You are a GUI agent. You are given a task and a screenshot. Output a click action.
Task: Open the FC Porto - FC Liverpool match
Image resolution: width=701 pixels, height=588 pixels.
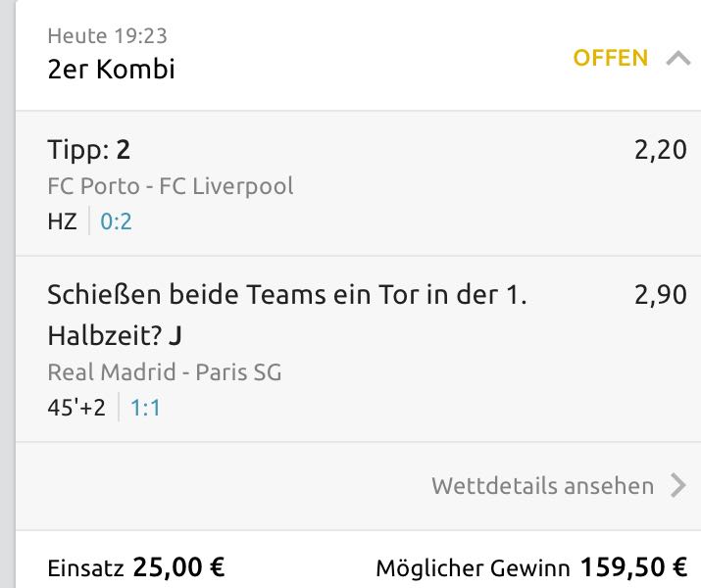pyautogui.click(x=170, y=186)
